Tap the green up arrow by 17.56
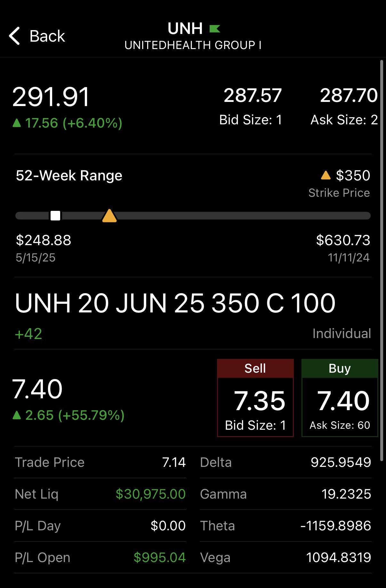The width and height of the screenshot is (386, 588). (17, 123)
